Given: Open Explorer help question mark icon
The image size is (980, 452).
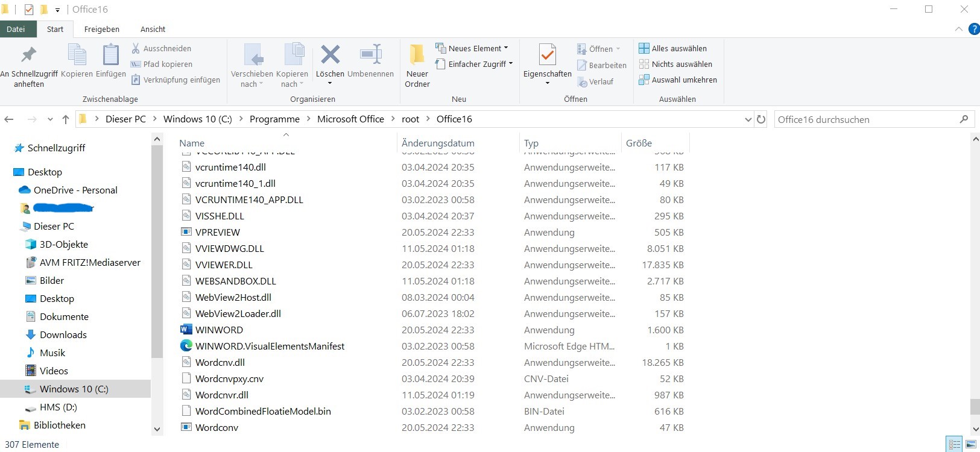Looking at the screenshot, I should [x=974, y=29].
